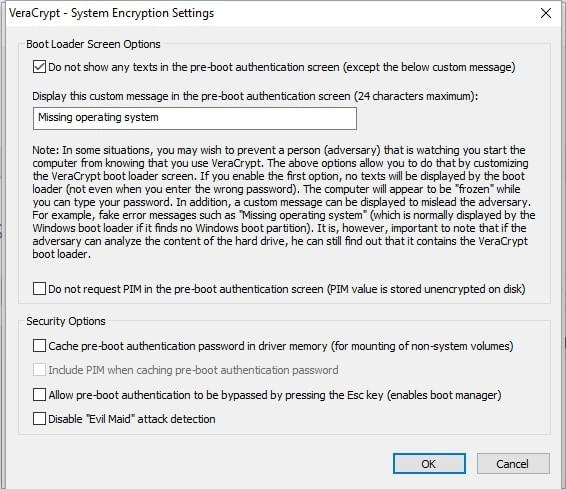
Task: Confirm settings with the OK button
Action: tap(429, 464)
